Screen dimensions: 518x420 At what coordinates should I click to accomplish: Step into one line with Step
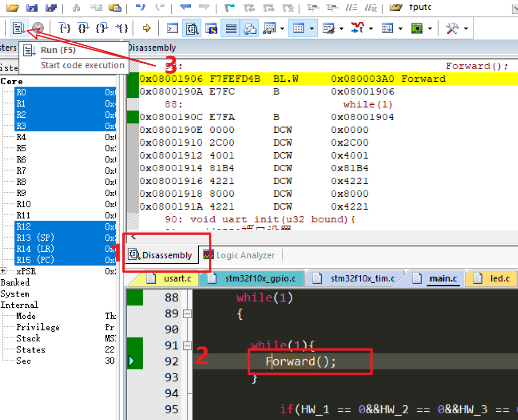[65, 28]
